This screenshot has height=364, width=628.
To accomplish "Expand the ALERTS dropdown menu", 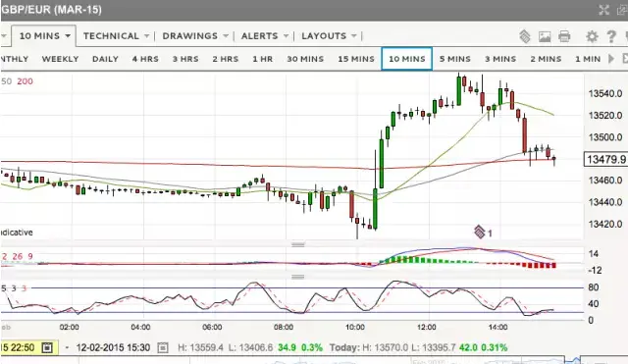I will pos(265,36).
